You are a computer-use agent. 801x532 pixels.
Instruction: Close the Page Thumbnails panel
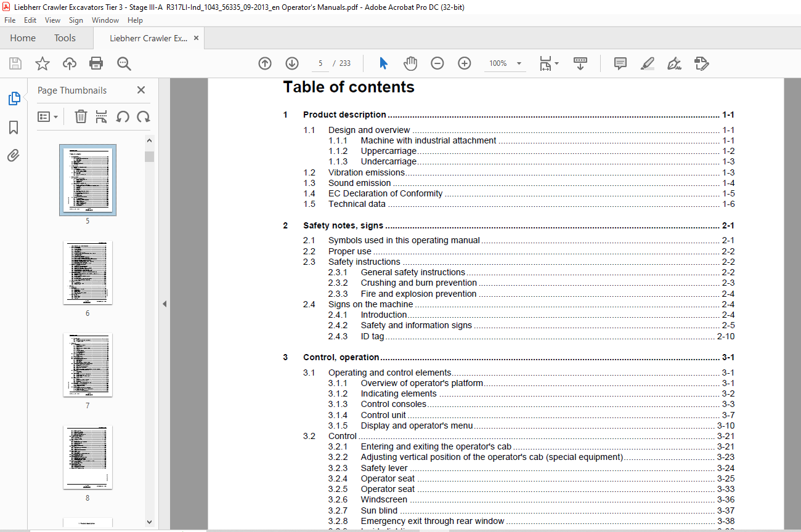coord(141,90)
